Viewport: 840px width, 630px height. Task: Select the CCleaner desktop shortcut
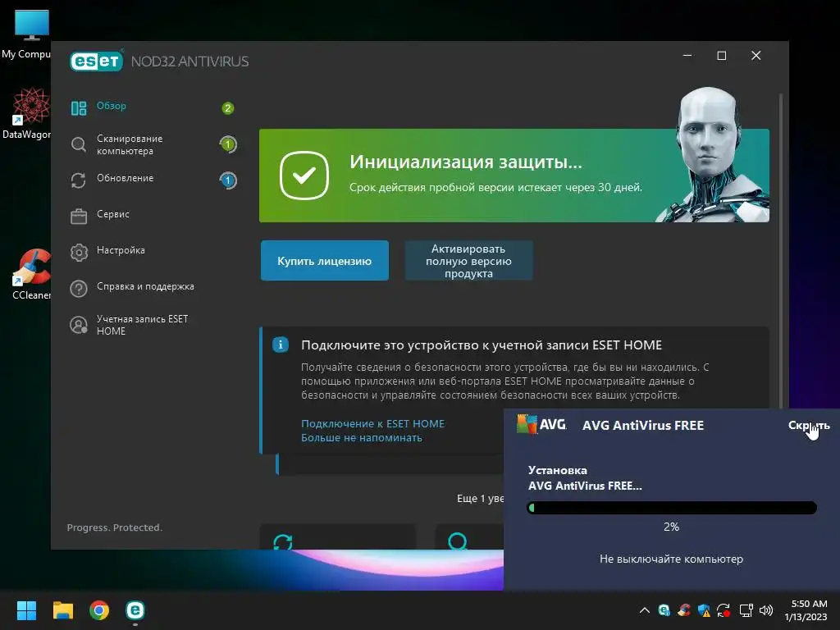[x=31, y=275]
